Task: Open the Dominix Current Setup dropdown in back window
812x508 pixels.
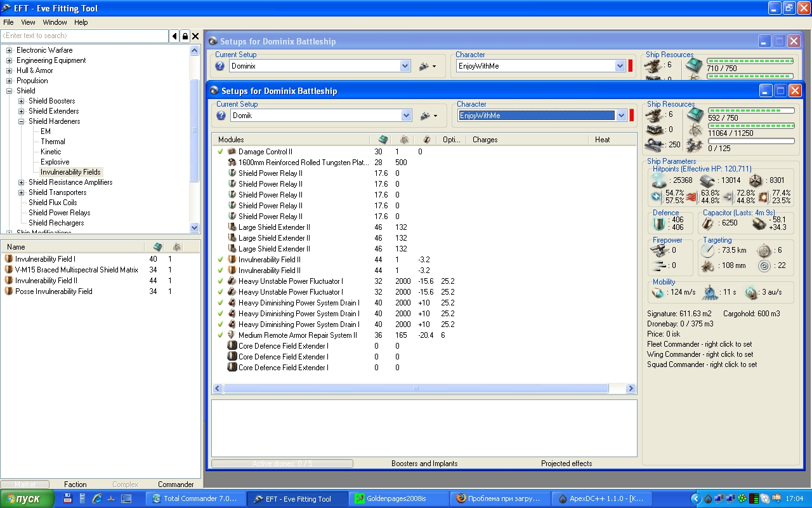Action: point(405,66)
